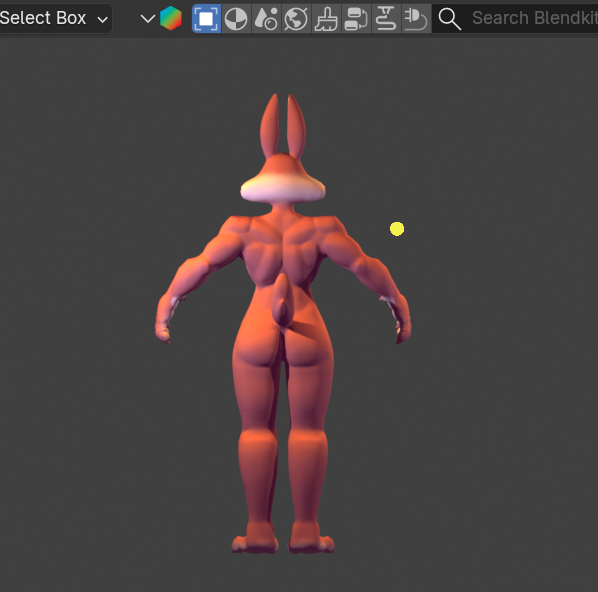Click the colorful BlenderKit hexagon logo
This screenshot has height=592, width=598.
(x=170, y=18)
